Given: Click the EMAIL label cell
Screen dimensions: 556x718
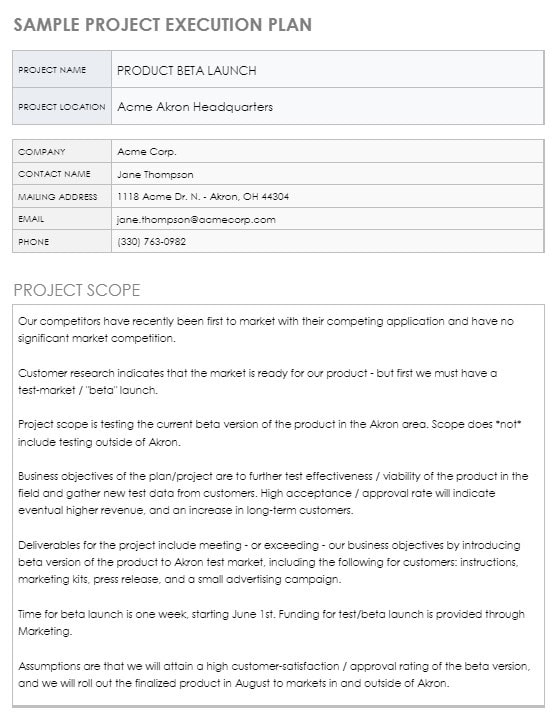Looking at the screenshot, I should click(62, 219).
